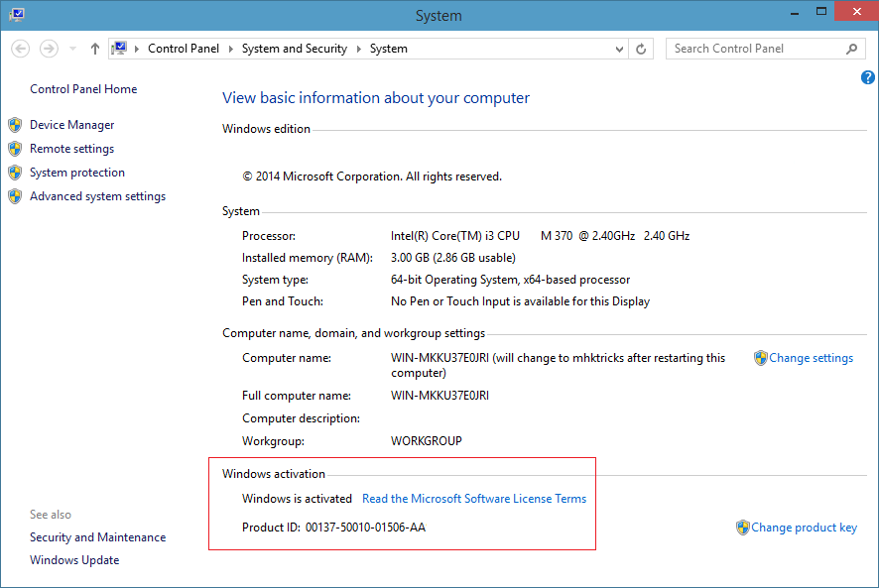This screenshot has width=879, height=588.
Task: Click the computer icon in the address bar
Action: (121, 48)
